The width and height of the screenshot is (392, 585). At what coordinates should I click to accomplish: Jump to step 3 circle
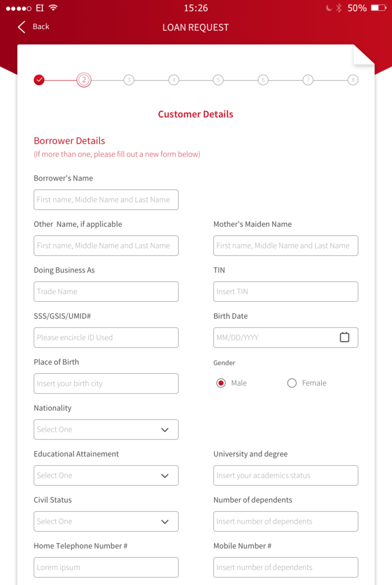click(x=129, y=80)
